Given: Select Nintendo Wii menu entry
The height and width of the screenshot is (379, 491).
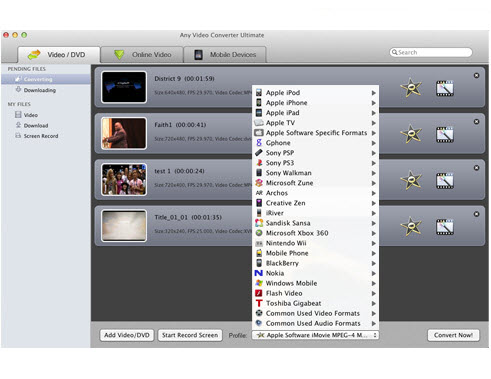Looking at the screenshot, I should [315, 243].
